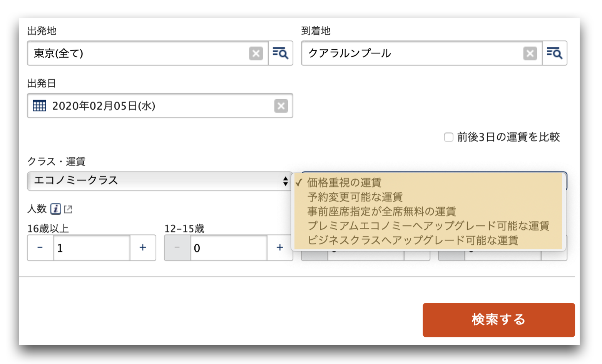Click the passenger count info icon
Viewport: 602px width, 364px height.
click(56, 209)
